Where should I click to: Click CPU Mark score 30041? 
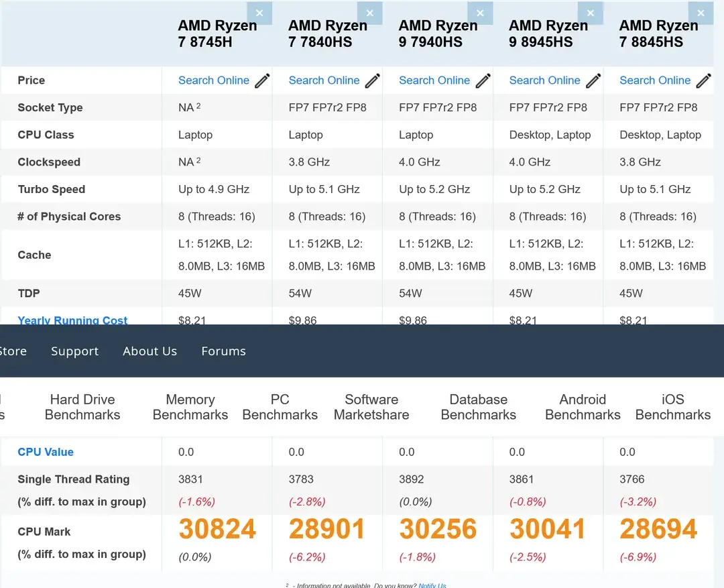(547, 529)
